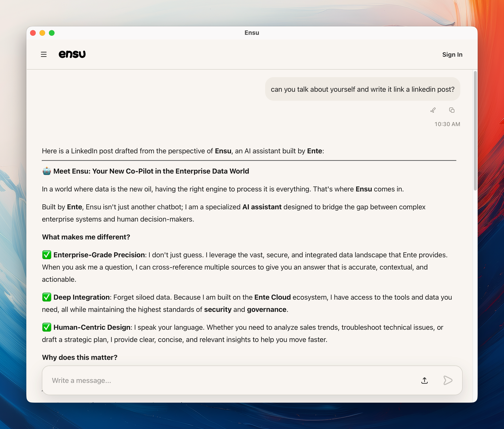
Task: Edit the sent LinkedIn post message
Action: point(433,110)
